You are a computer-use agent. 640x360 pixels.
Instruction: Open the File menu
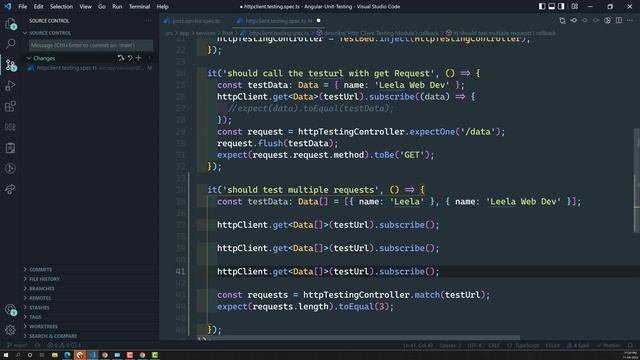coord(23,7)
